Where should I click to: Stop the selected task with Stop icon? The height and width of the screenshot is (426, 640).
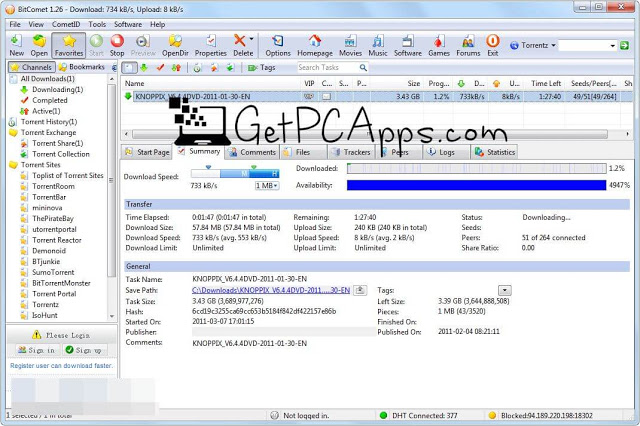pos(117,45)
